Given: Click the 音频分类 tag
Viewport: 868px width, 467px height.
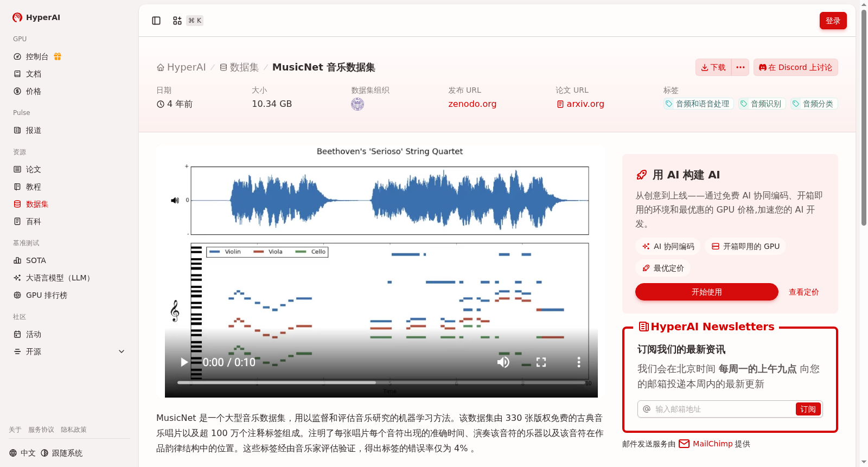Looking at the screenshot, I should tap(814, 104).
